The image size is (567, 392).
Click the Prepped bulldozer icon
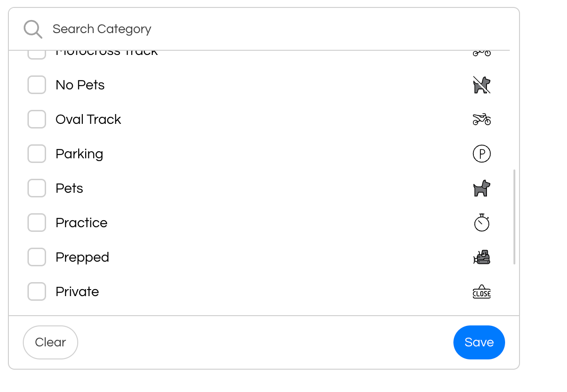481,257
